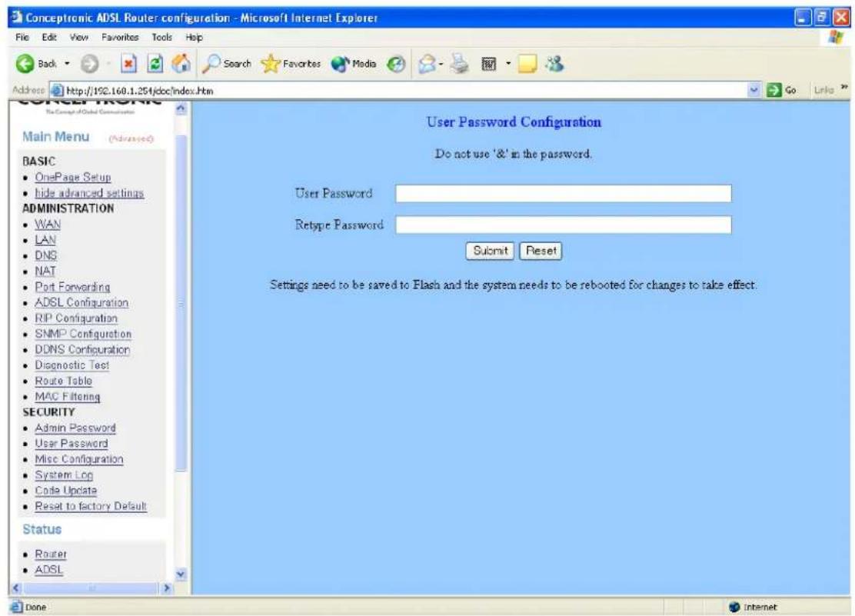Go to the Home page icon
The image size is (855, 616).
[x=181, y=64]
